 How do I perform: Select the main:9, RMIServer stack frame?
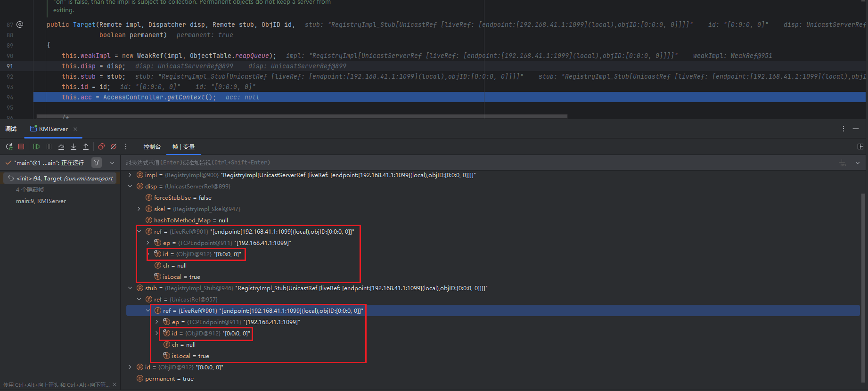pyautogui.click(x=41, y=201)
